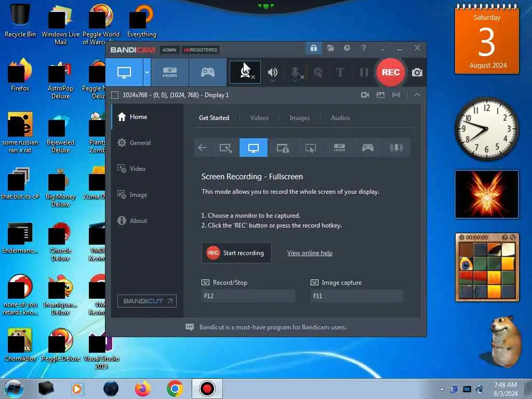Select Game recording mode in top toolbar
Viewport: 532px width, 399px height.
208,72
